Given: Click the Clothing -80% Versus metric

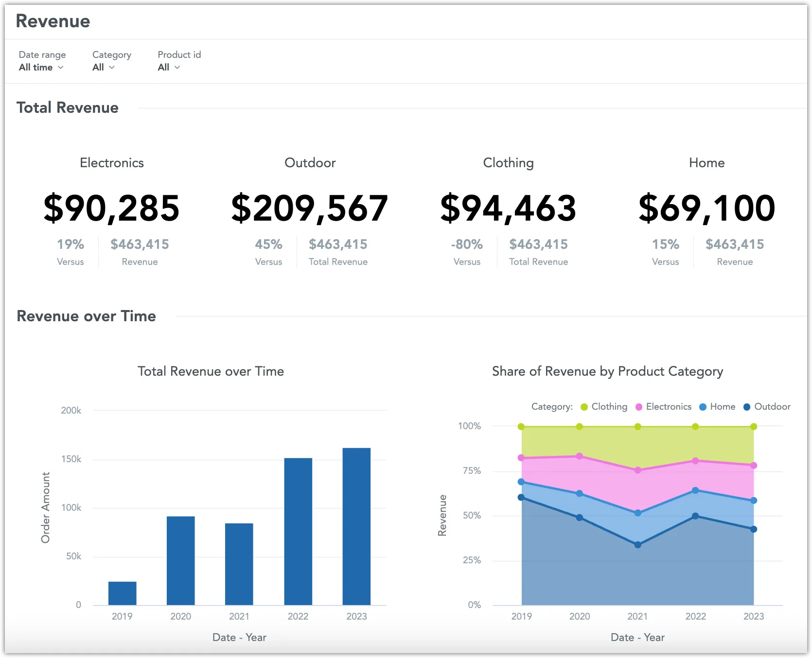Looking at the screenshot, I should coord(466,252).
